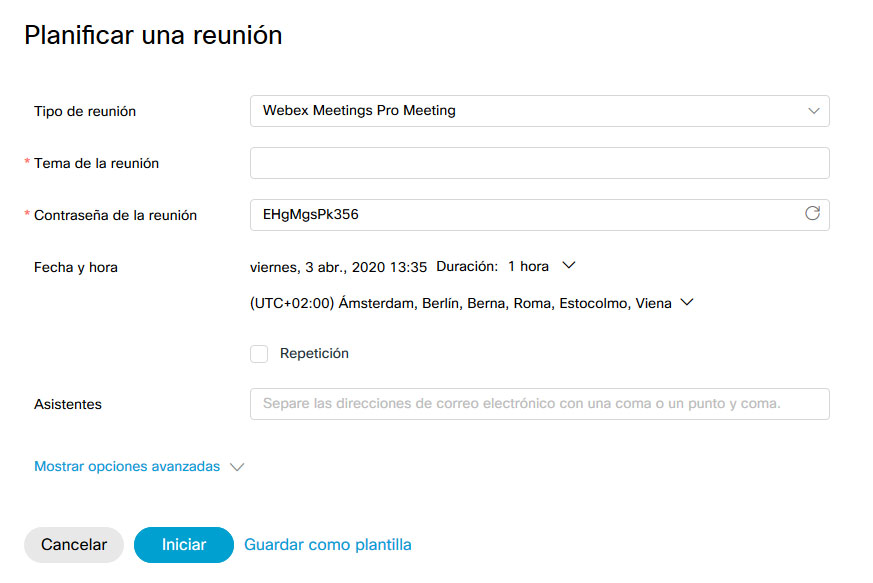Click the Repetición label text
873x583 pixels.
coord(314,353)
